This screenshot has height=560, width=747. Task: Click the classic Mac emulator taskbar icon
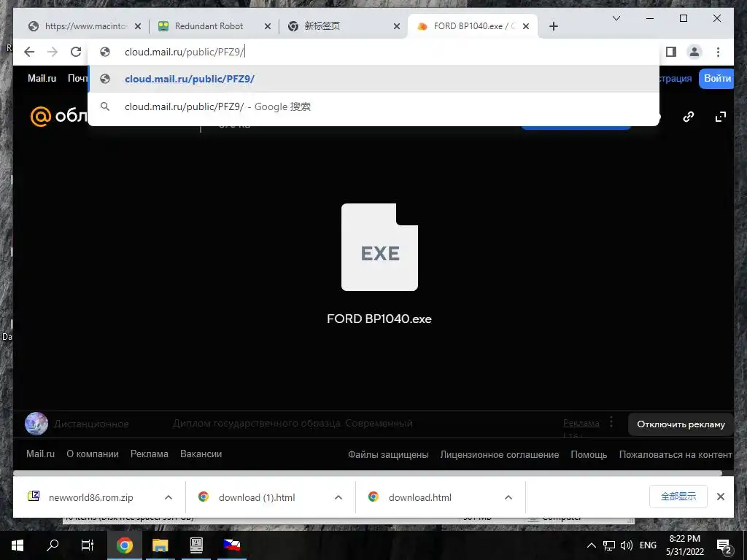coord(196,545)
